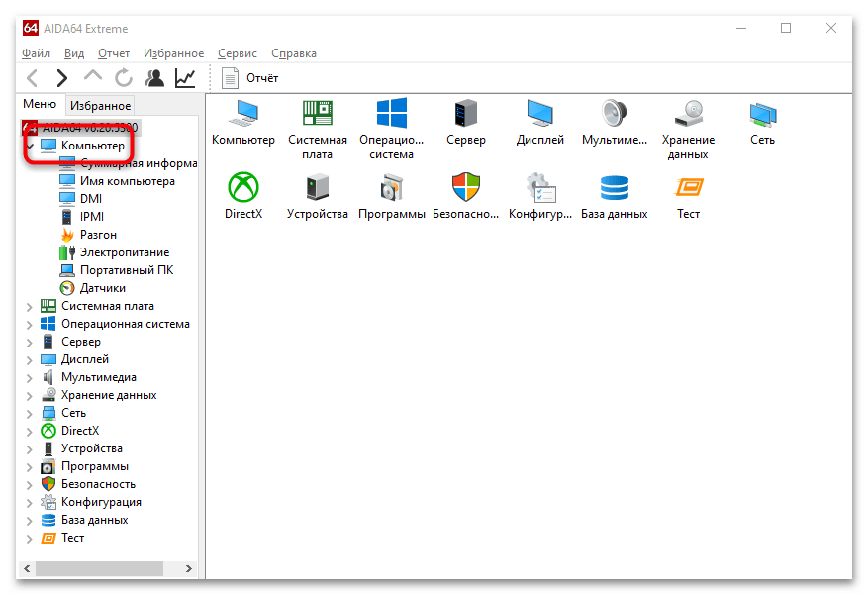Click the Отчёт report button in toolbar
Screen dimensions: 868x595
249,78
